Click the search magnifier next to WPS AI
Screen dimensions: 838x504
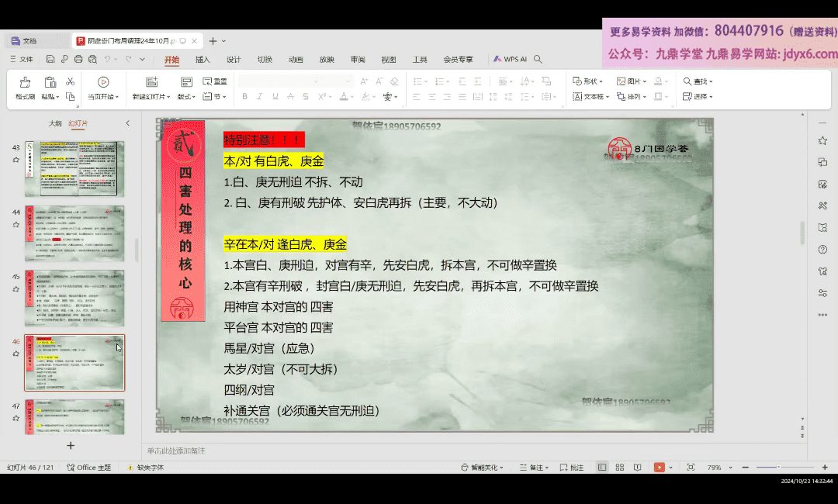tap(538, 59)
